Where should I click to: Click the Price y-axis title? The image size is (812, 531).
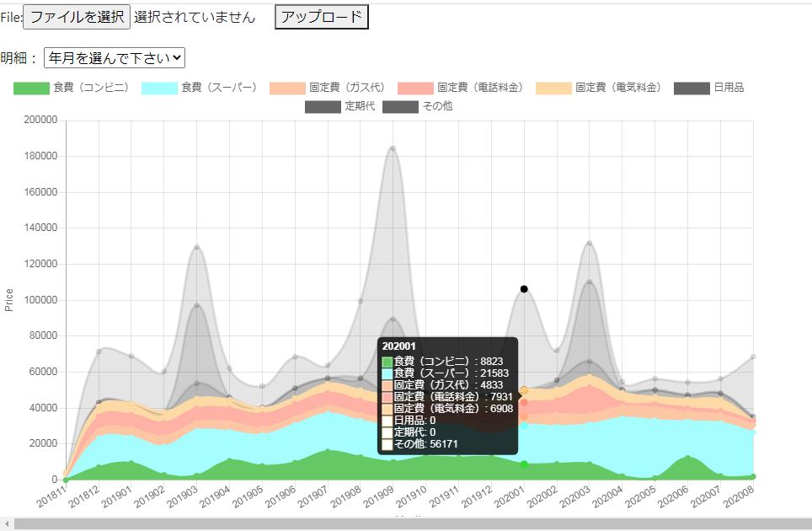(x=8, y=300)
